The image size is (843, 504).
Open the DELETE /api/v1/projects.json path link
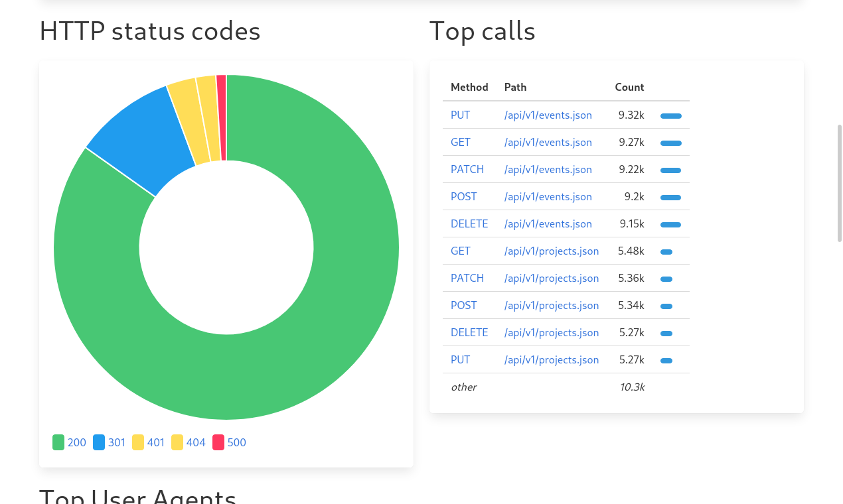tap(552, 332)
